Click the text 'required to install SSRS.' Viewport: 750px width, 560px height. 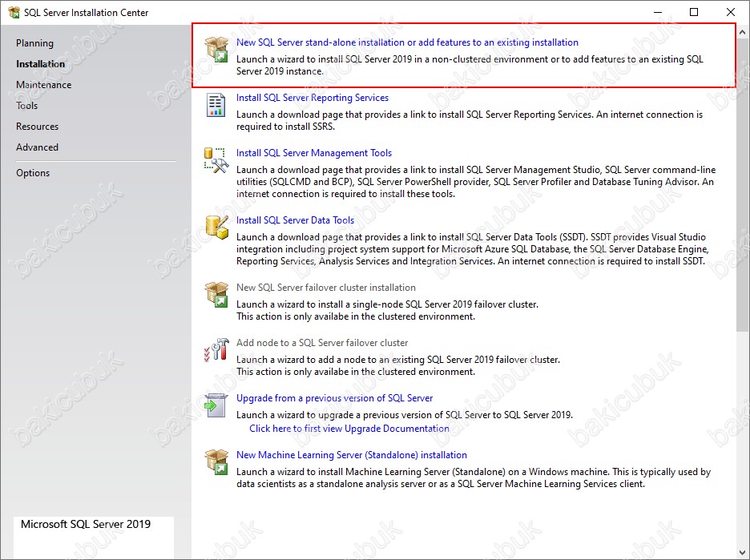coord(285,127)
